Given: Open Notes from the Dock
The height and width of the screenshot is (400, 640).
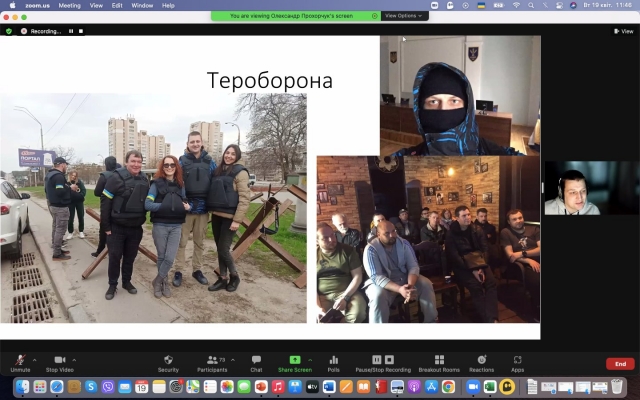Looking at the screenshot, I should [x=159, y=386].
